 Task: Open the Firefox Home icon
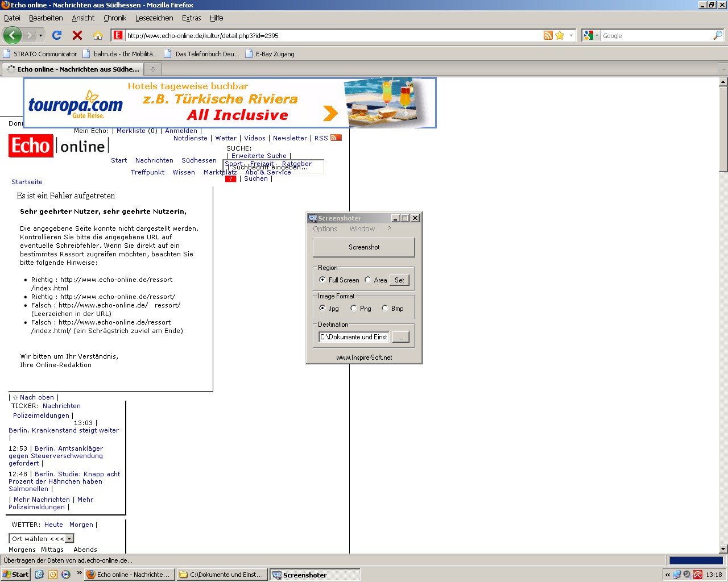tap(98, 35)
